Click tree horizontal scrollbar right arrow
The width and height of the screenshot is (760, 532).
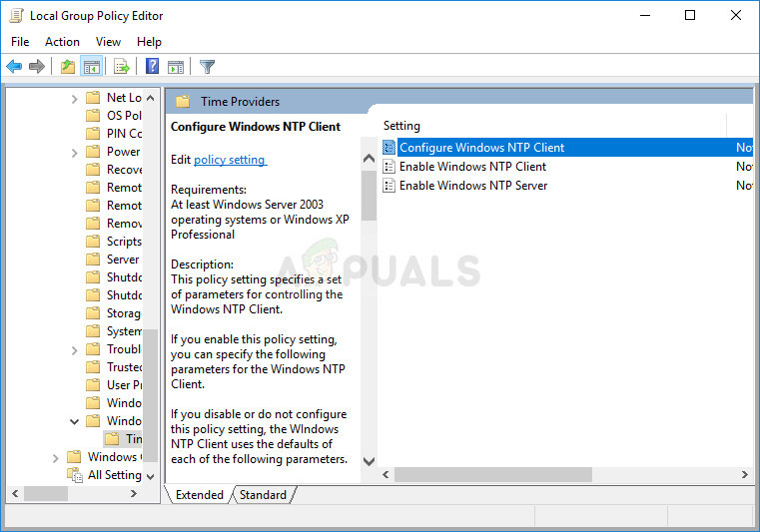point(134,494)
